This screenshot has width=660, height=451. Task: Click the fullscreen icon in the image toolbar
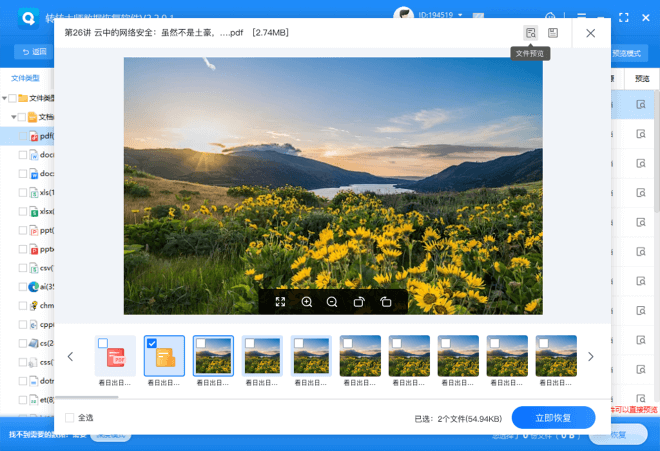pos(281,302)
